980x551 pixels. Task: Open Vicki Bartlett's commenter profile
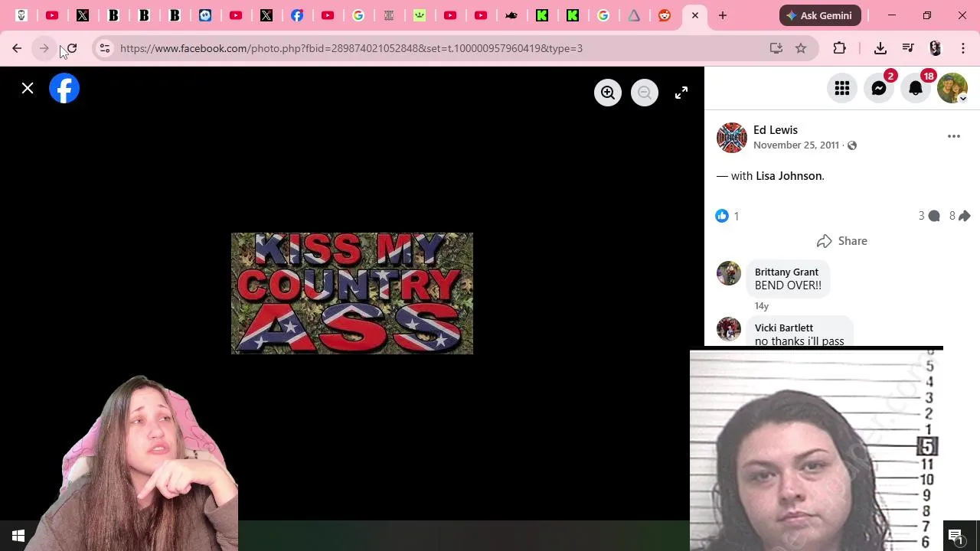pyautogui.click(x=784, y=328)
